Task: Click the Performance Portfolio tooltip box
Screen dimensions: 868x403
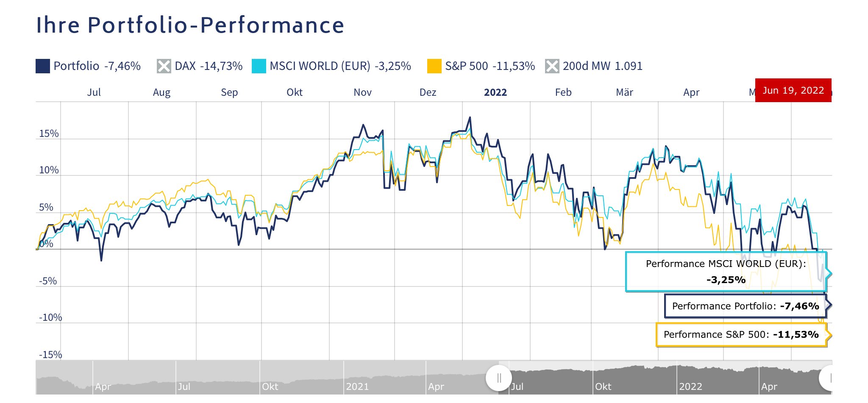Action: point(745,306)
